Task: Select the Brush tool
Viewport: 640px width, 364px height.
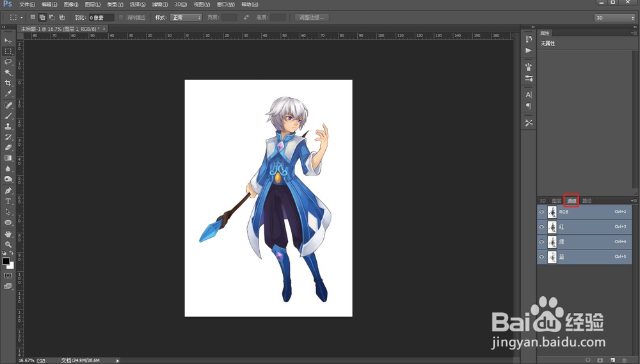Action: click(x=8, y=116)
